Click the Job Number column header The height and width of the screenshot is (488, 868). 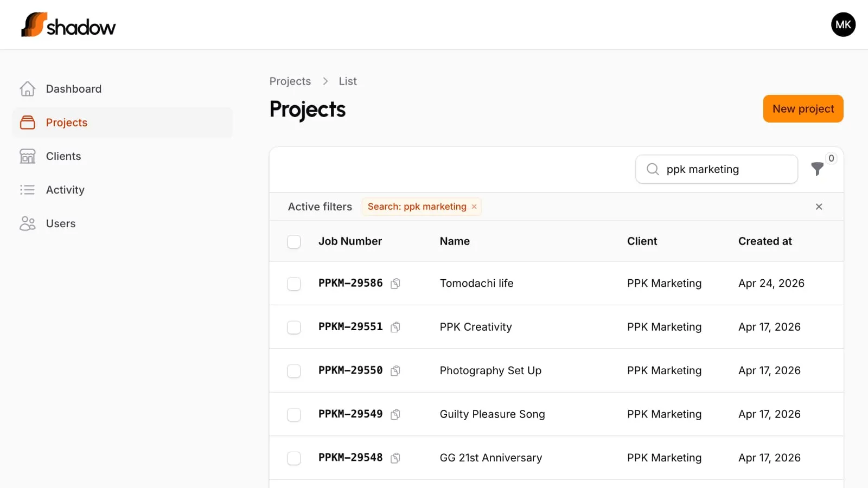click(x=350, y=241)
